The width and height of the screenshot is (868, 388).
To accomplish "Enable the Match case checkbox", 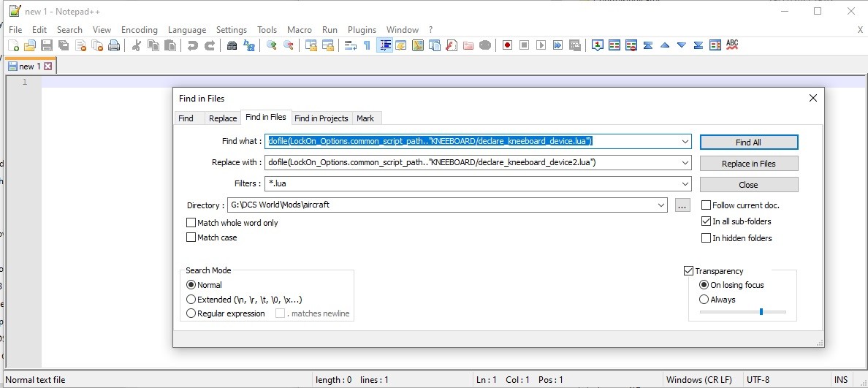I will [x=191, y=237].
